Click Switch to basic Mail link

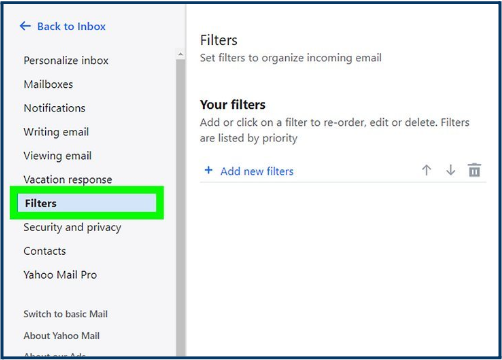click(x=65, y=314)
